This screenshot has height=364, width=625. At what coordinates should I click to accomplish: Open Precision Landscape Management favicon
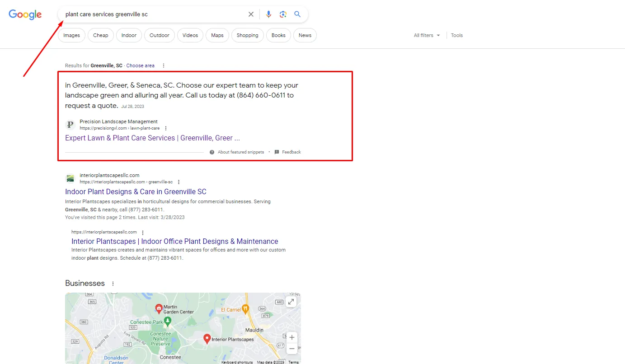[70, 125]
